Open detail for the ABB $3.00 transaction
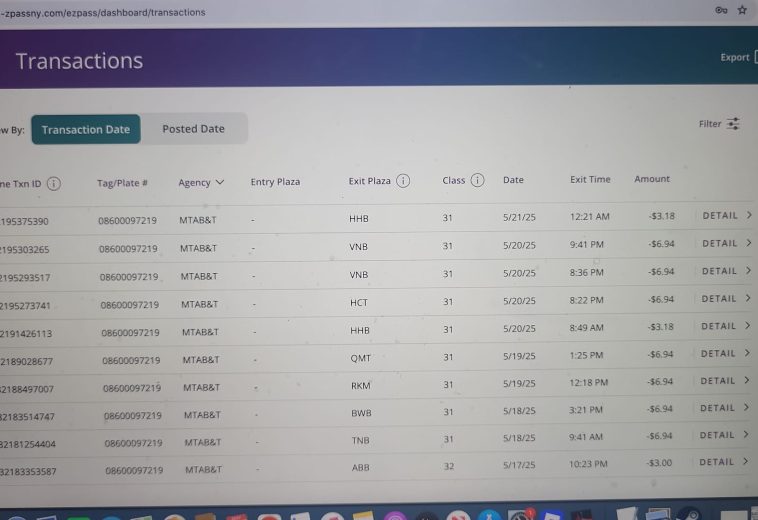 tap(724, 462)
